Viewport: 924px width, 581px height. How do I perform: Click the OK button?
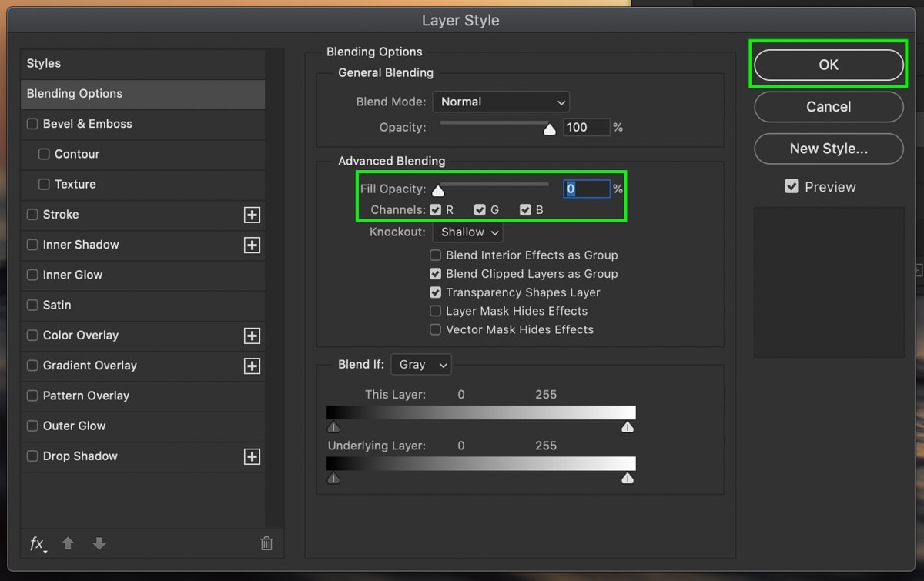click(x=829, y=65)
